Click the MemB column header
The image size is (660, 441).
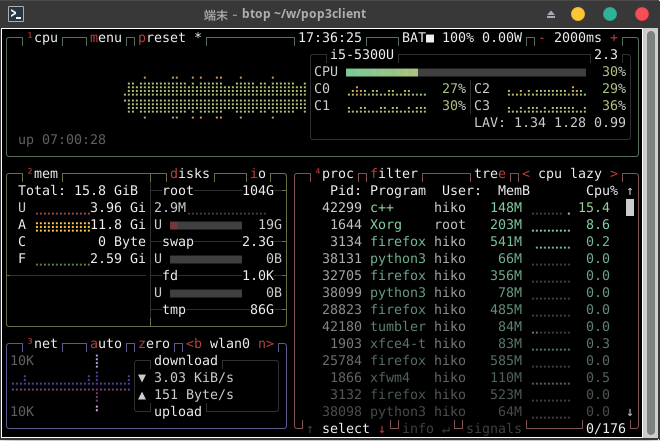coord(514,191)
